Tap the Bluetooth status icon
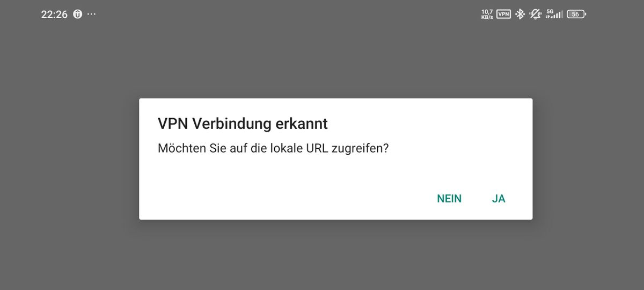This screenshot has height=290, width=644. pyautogui.click(x=519, y=15)
